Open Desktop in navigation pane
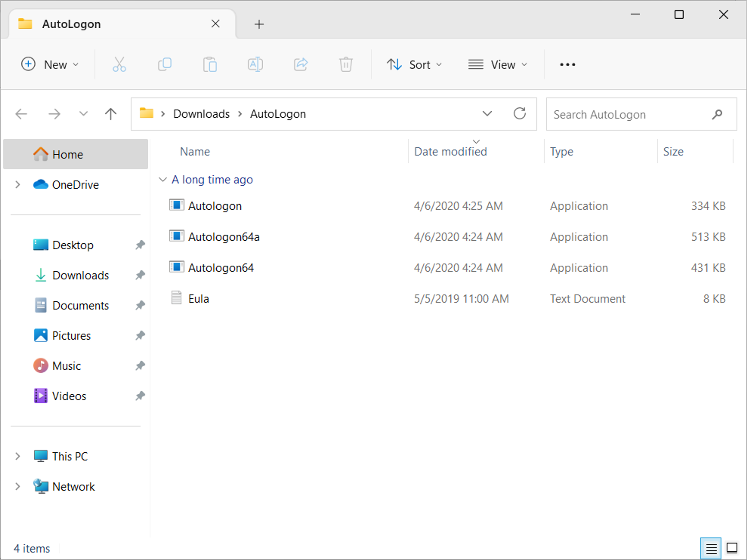The height and width of the screenshot is (560, 747). 73,245
